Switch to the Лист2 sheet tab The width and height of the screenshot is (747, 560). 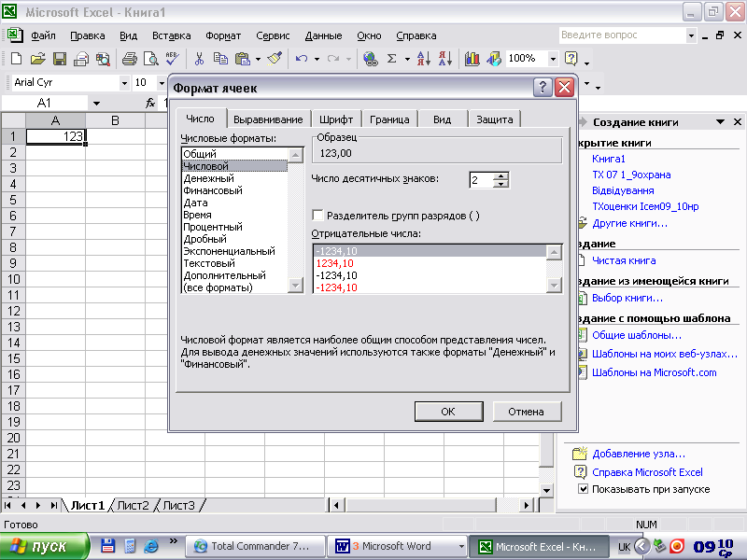click(x=133, y=506)
